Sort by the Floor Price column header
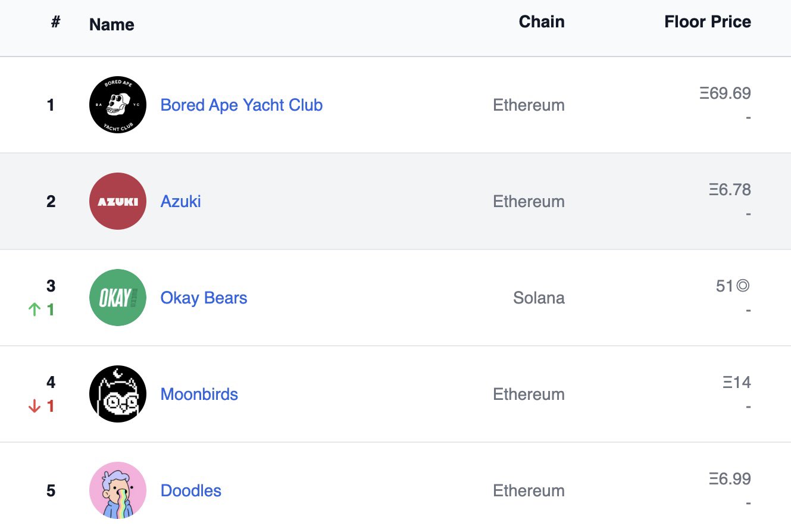The height and width of the screenshot is (532, 791). pyautogui.click(x=708, y=22)
